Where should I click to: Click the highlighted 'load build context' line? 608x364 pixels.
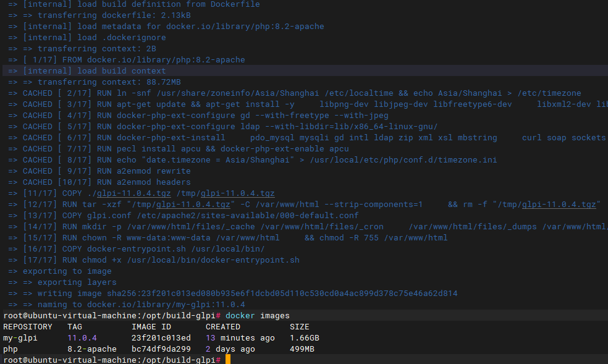tap(305, 70)
